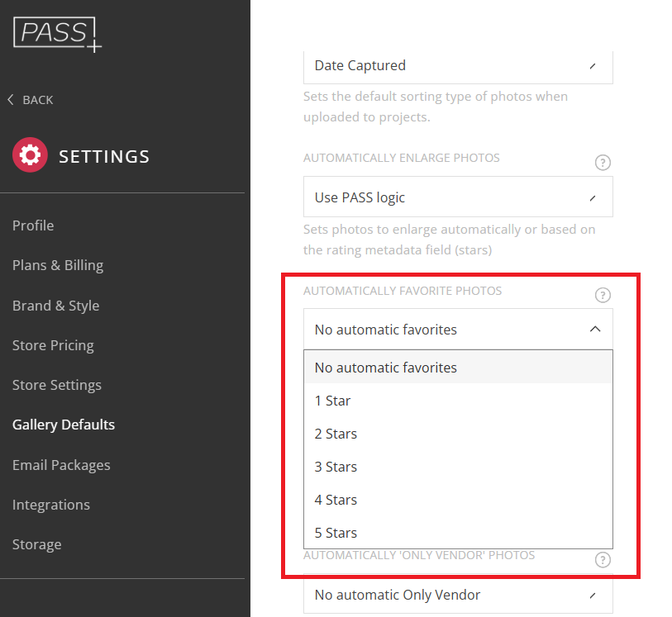
Task: Click the PASS+ logo
Action: (57, 35)
